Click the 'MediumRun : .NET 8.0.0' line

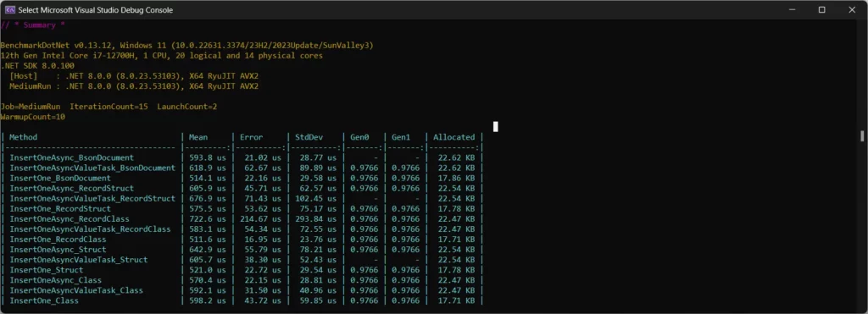tap(134, 86)
